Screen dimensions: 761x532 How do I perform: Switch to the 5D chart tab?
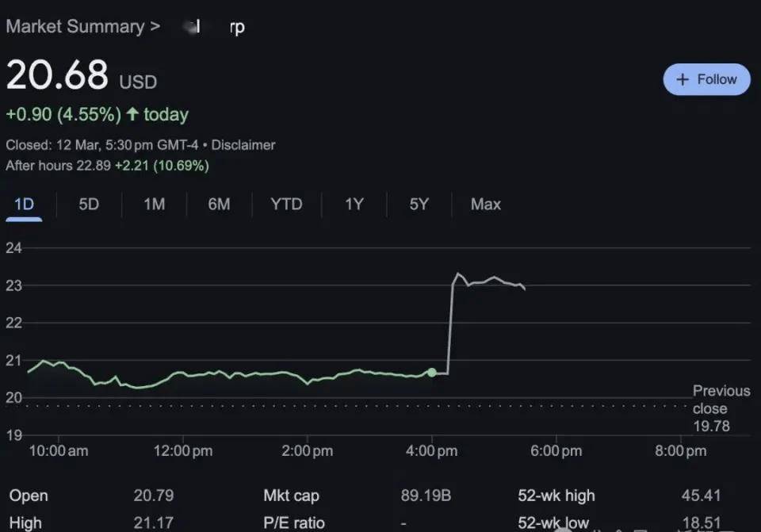[89, 204]
